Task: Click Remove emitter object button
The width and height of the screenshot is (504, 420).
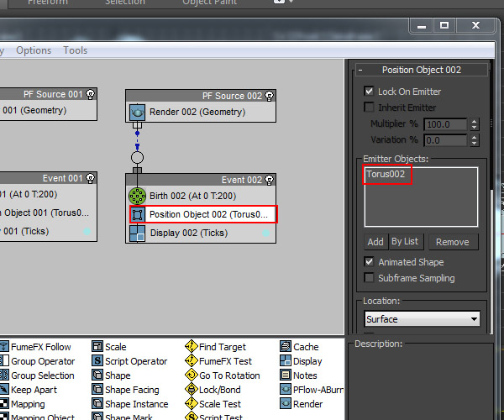Action: coord(453,242)
